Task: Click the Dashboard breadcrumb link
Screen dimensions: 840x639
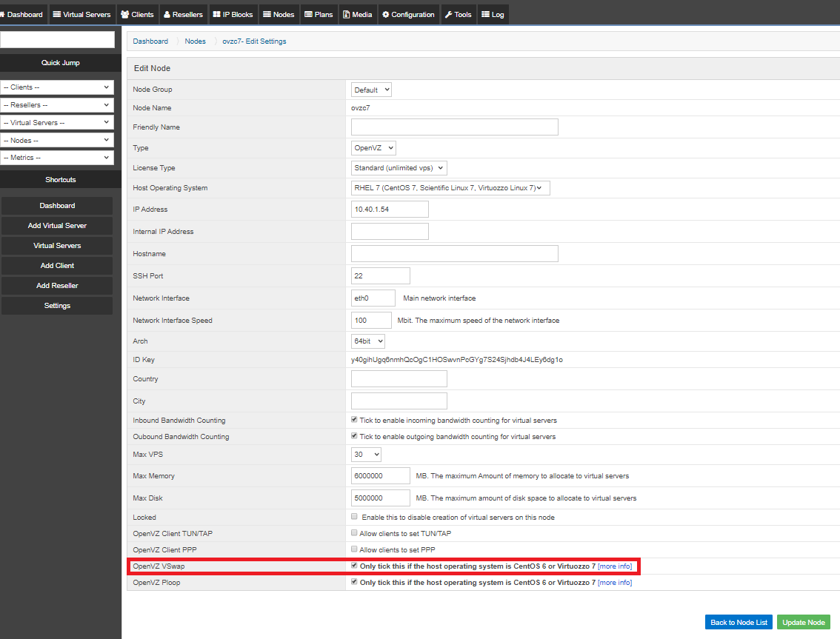Action: [150, 41]
